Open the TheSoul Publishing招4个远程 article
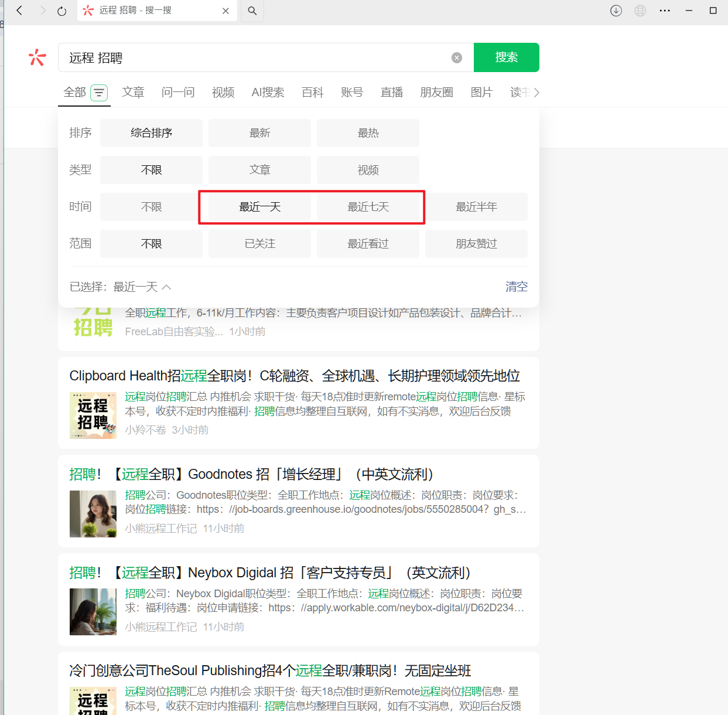The width and height of the screenshot is (728, 715). (x=270, y=670)
